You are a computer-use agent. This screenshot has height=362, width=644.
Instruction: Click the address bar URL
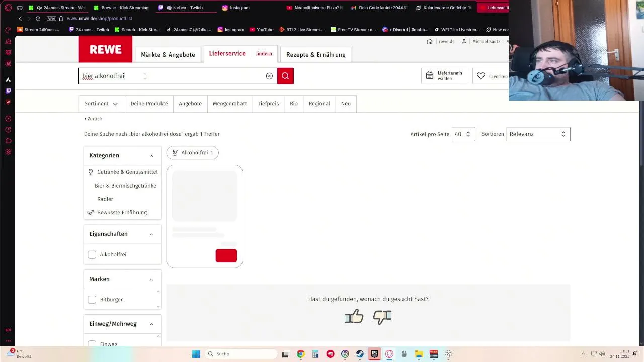click(x=100, y=18)
